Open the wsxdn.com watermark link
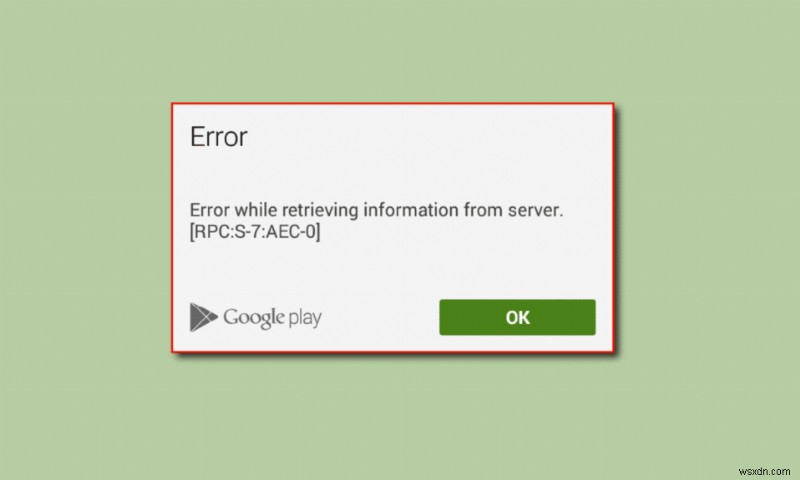Viewport: 800px width, 480px height. 764,471
